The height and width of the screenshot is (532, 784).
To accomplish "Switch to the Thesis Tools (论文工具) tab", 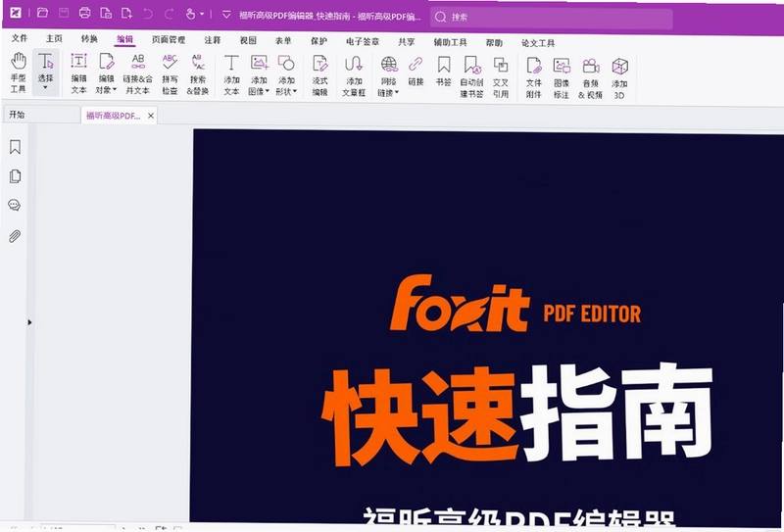I will (538, 43).
